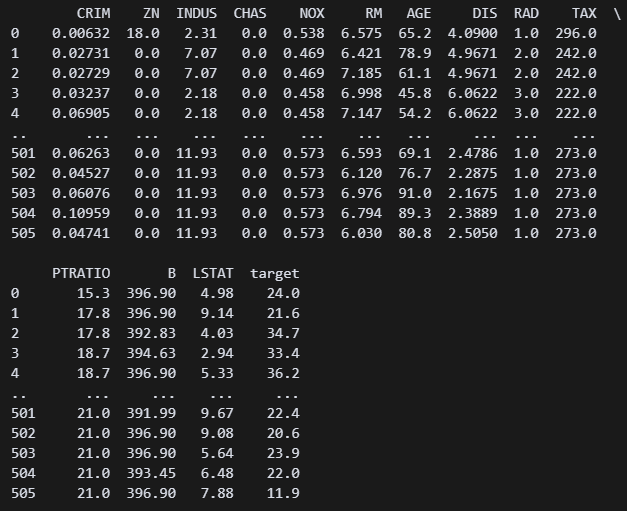Click the NOX column header
The height and width of the screenshot is (511, 627).
click(x=312, y=13)
